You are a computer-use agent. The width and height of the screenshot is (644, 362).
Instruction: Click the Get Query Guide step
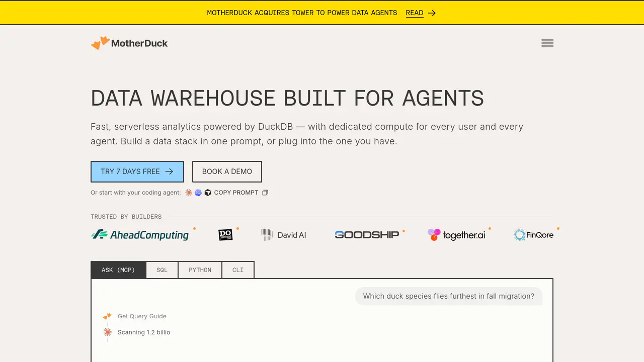(x=142, y=316)
